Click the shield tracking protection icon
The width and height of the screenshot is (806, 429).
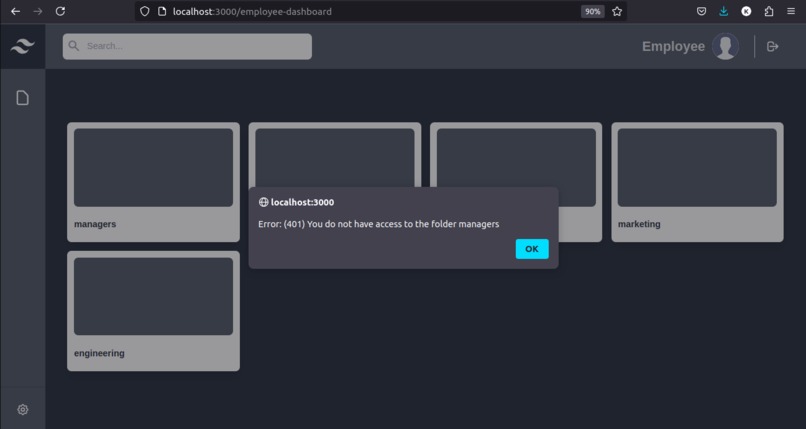[x=144, y=11]
